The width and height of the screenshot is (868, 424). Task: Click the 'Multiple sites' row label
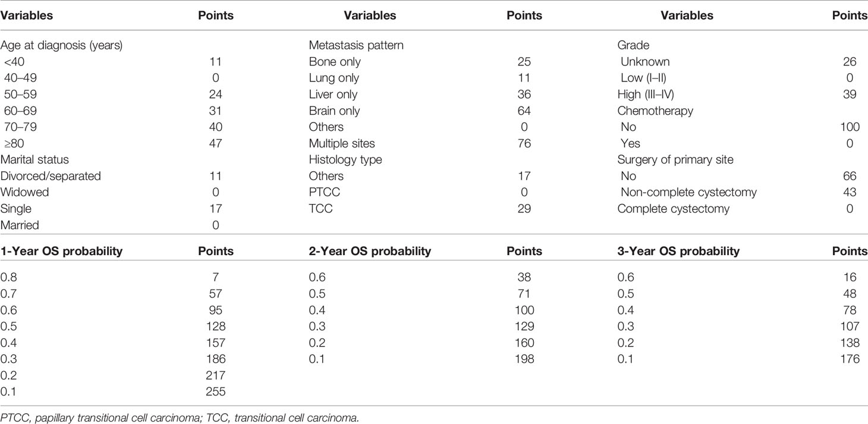point(342,143)
